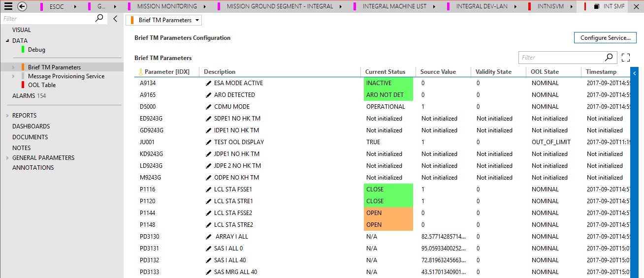Open the ALARMS 154 item

(29, 96)
